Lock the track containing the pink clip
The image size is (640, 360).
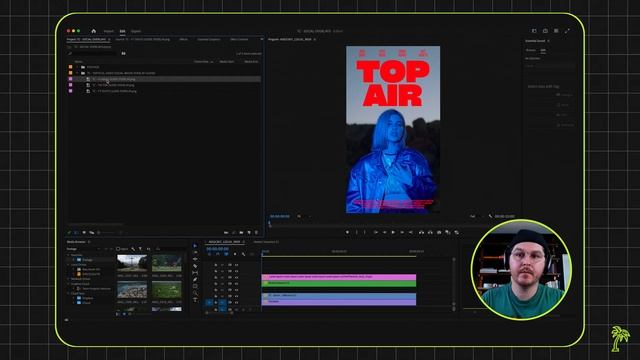(x=216, y=277)
